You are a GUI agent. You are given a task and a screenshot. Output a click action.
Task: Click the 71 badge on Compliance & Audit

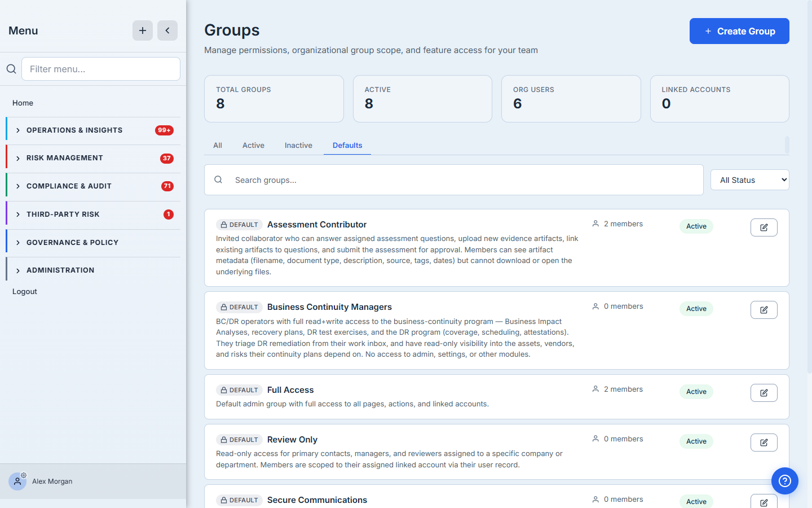point(167,186)
